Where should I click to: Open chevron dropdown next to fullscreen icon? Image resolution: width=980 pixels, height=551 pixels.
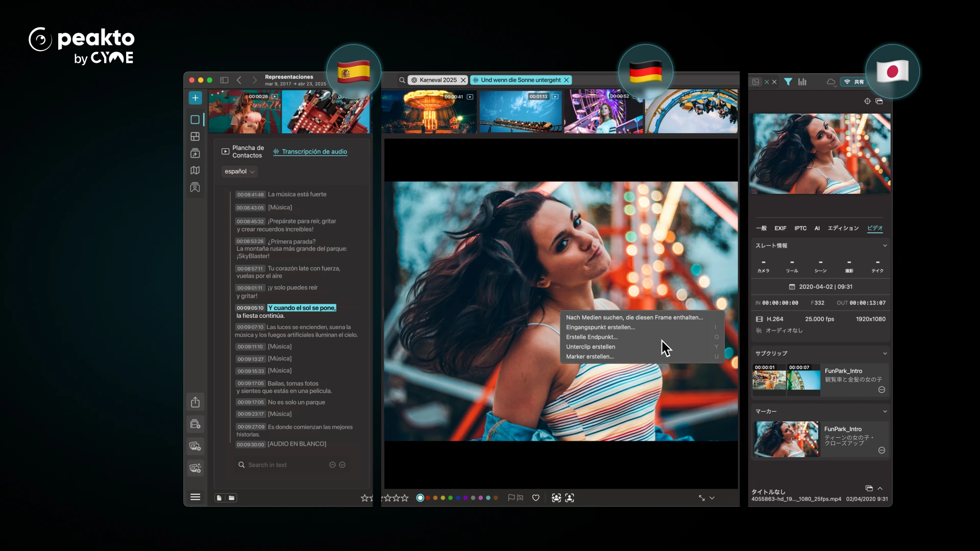coord(712,498)
